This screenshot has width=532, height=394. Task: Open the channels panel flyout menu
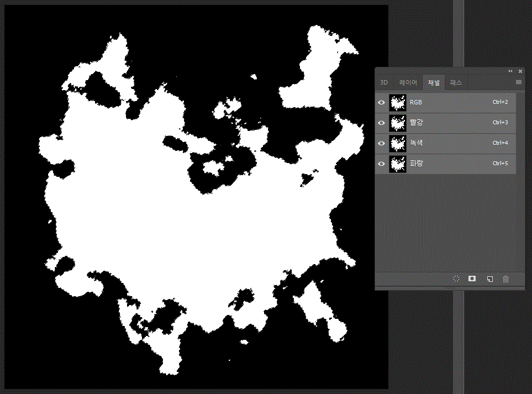click(518, 82)
